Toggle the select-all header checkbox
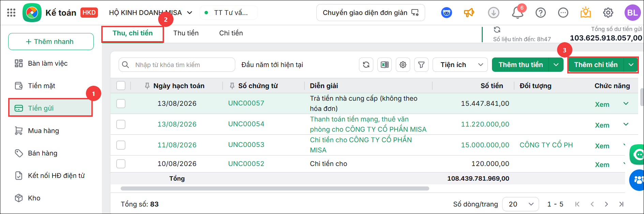 [121, 85]
